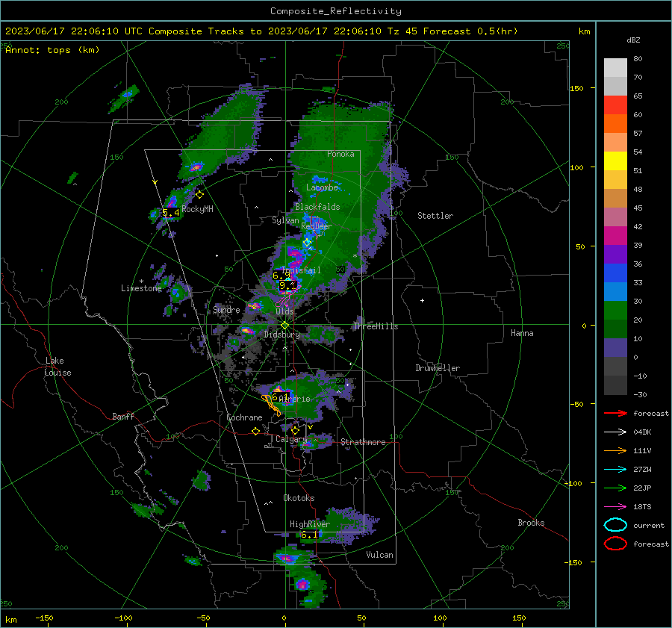The height and width of the screenshot is (628, 672).
Task: Click the HighRiver town label
Action: pyautogui.click(x=310, y=524)
